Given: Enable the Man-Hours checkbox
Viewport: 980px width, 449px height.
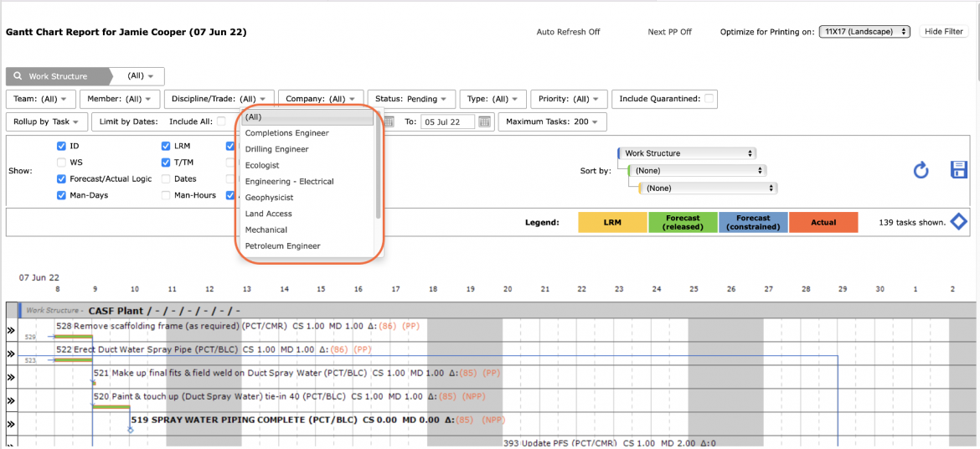Looking at the screenshot, I should (166, 195).
